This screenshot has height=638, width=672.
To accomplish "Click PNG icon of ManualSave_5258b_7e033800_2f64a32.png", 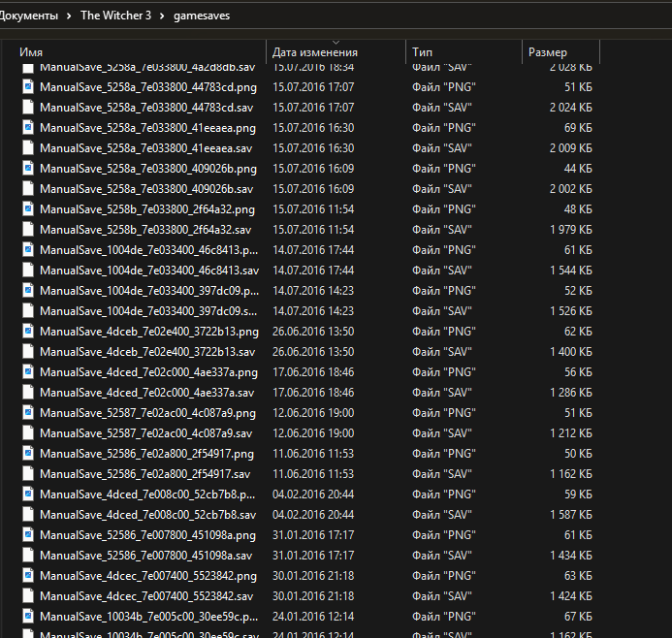I will coord(28,209).
